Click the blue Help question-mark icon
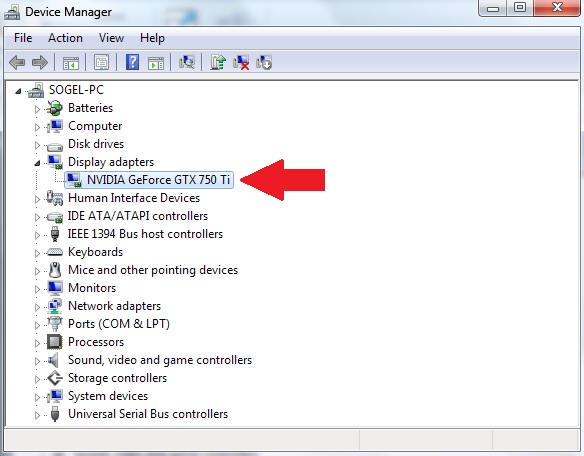 click(133, 62)
